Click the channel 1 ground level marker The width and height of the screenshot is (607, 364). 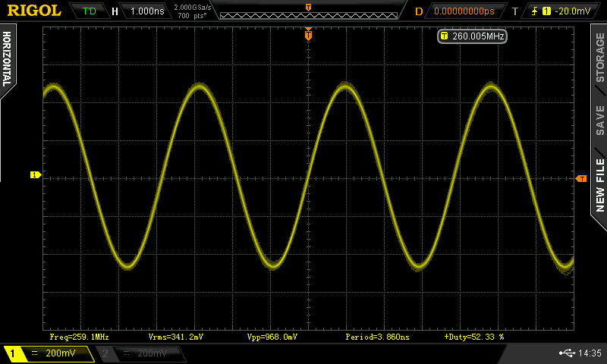coord(35,175)
